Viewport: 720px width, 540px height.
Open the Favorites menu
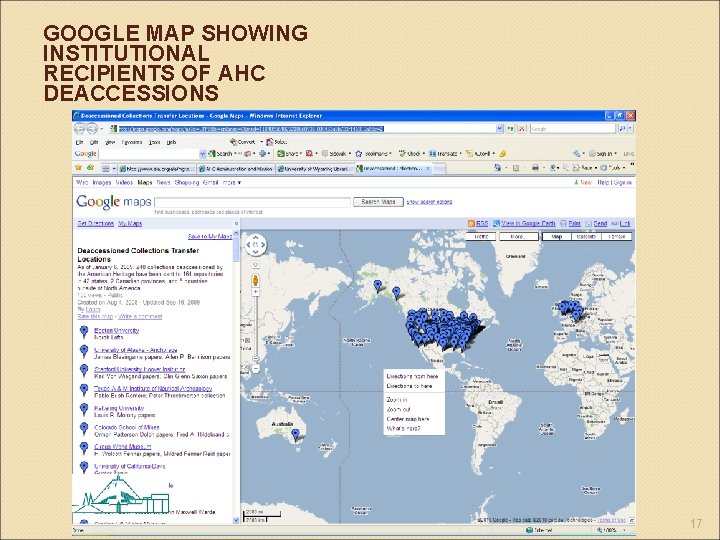(132, 142)
